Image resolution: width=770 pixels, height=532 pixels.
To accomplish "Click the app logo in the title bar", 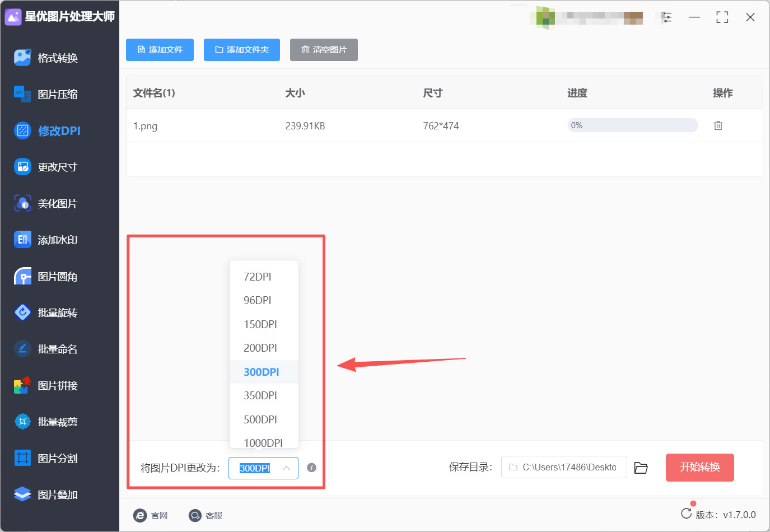I will pyautogui.click(x=13, y=17).
